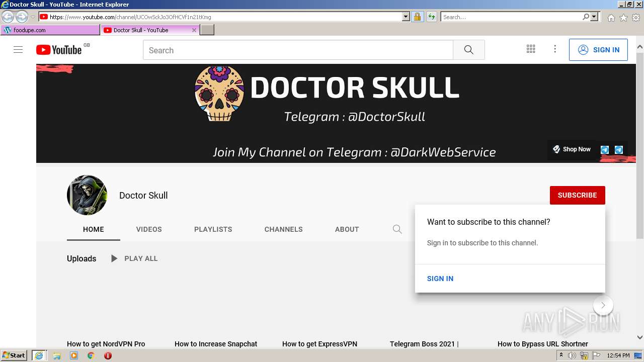
Task: Click SIGN IN in the subscribe popup
Action: click(440, 279)
